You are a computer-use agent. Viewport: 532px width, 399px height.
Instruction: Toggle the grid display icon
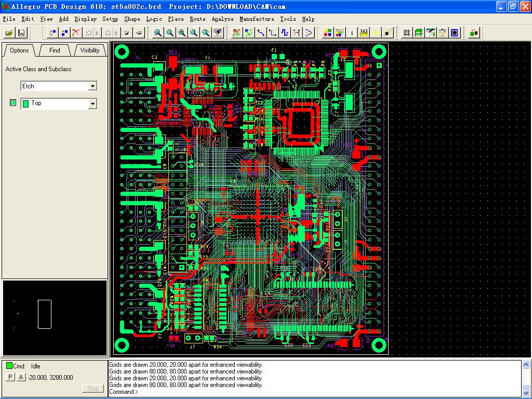(x=407, y=33)
